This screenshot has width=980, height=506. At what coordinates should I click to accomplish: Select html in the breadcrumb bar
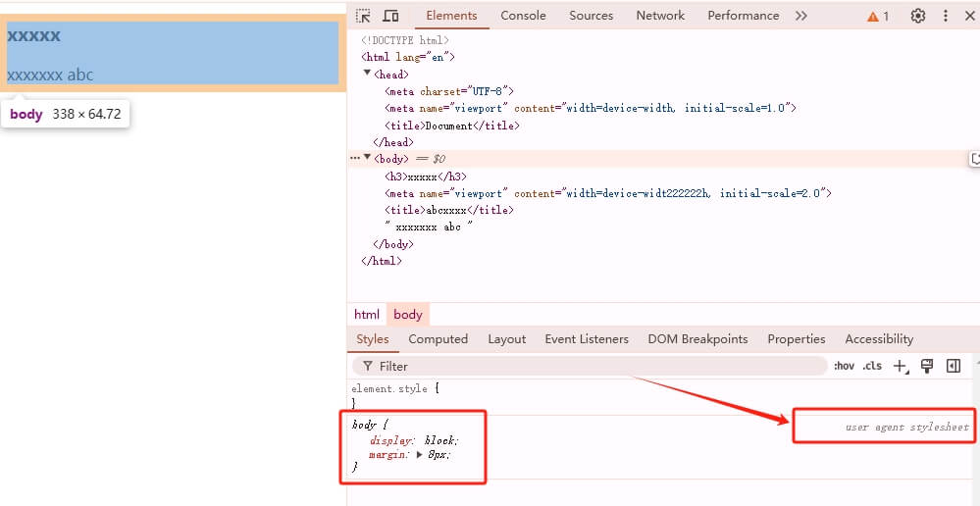pyautogui.click(x=367, y=315)
